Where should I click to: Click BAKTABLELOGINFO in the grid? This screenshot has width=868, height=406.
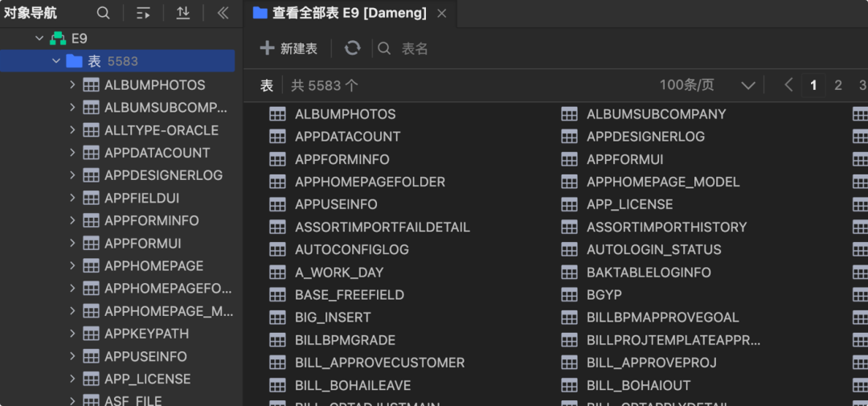(x=649, y=273)
